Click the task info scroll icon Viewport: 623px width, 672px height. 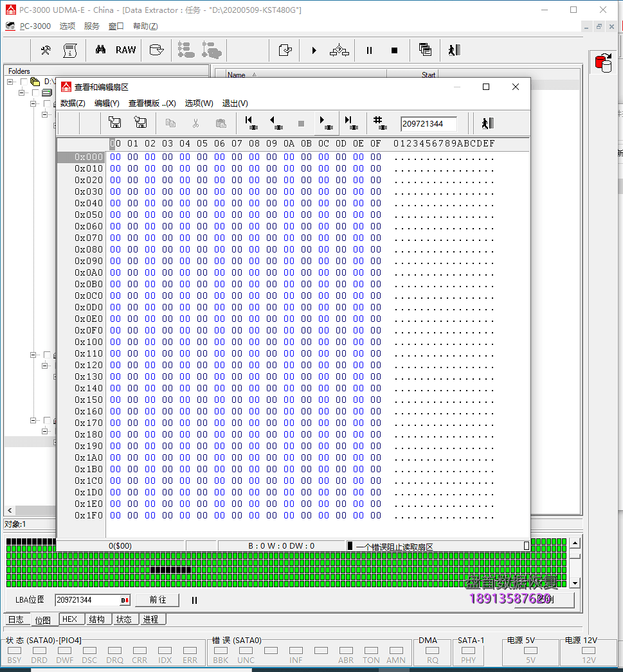(70, 51)
